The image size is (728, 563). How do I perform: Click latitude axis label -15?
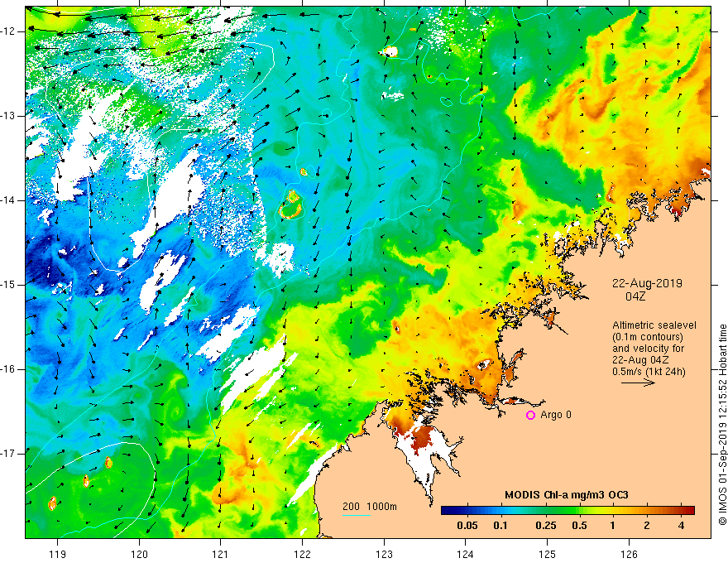[9, 285]
